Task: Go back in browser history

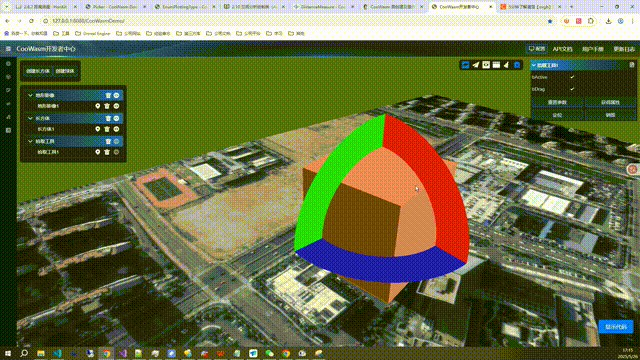Action: pyautogui.click(x=7, y=21)
